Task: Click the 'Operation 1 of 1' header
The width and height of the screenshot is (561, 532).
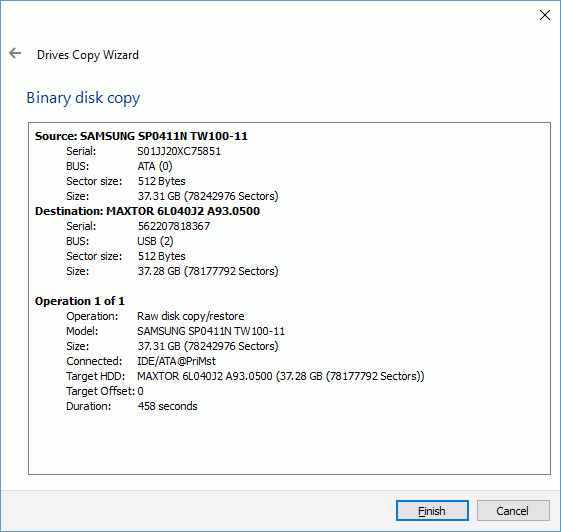Action: coord(80,301)
